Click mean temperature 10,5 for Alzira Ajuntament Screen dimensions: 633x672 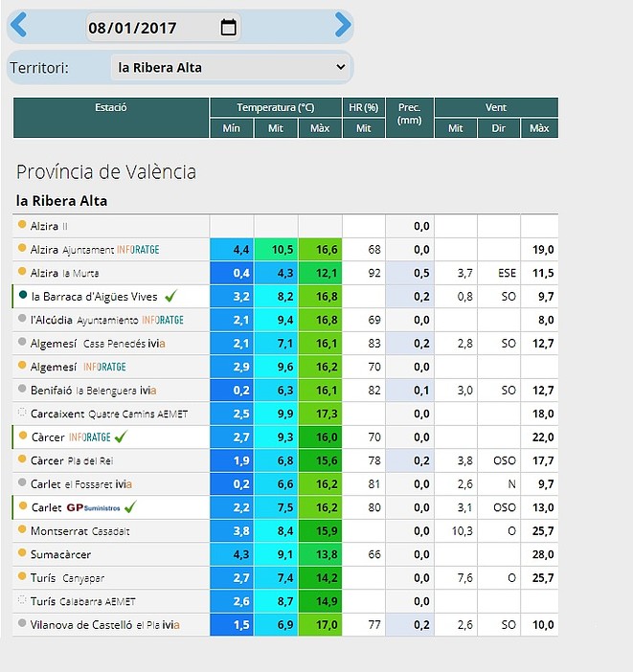point(276,250)
